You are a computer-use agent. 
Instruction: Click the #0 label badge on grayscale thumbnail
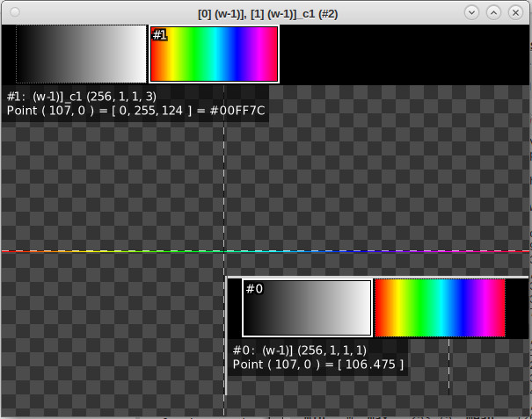point(253,289)
